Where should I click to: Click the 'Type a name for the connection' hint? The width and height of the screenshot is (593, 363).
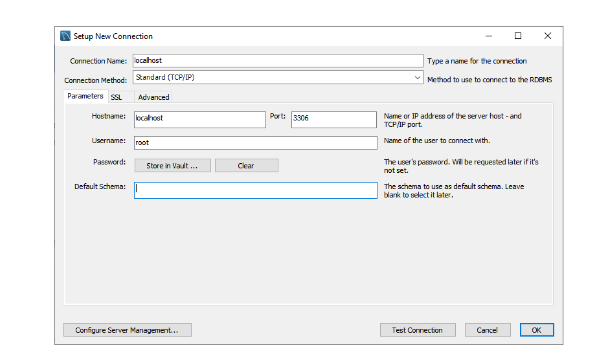(477, 61)
